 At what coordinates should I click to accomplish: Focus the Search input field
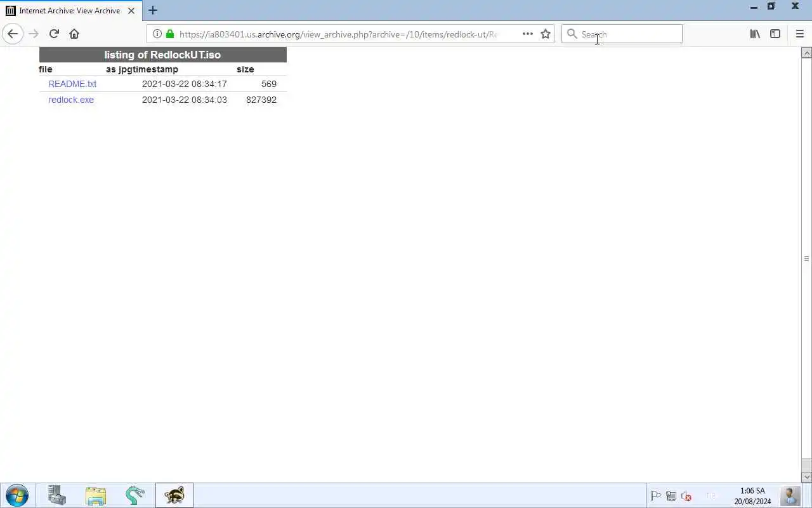point(622,34)
